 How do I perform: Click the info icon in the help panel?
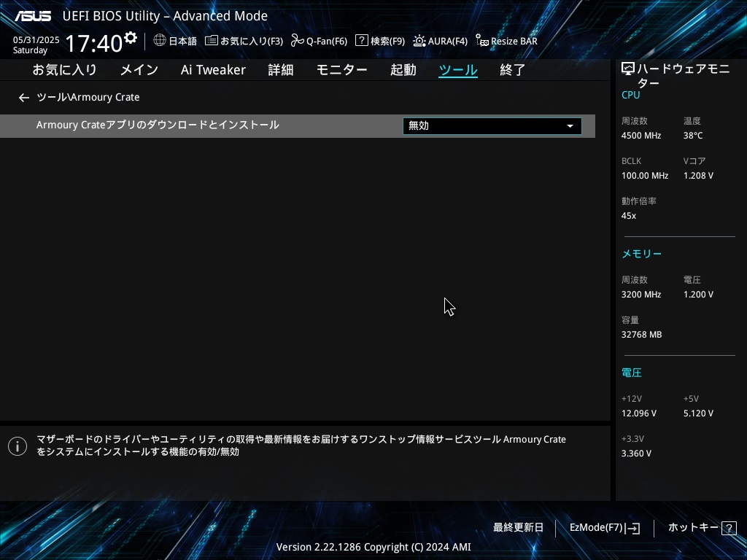(x=18, y=446)
